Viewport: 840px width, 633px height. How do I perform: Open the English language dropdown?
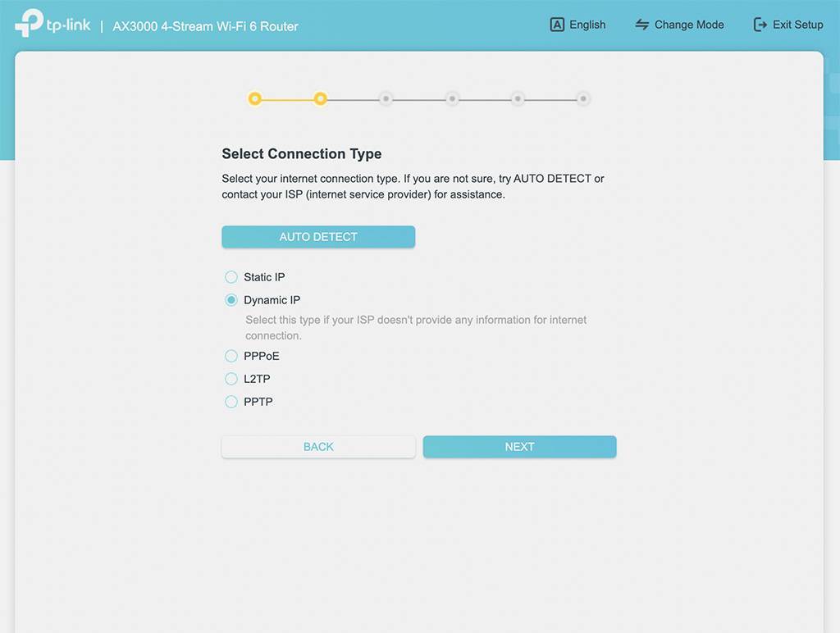(x=587, y=25)
